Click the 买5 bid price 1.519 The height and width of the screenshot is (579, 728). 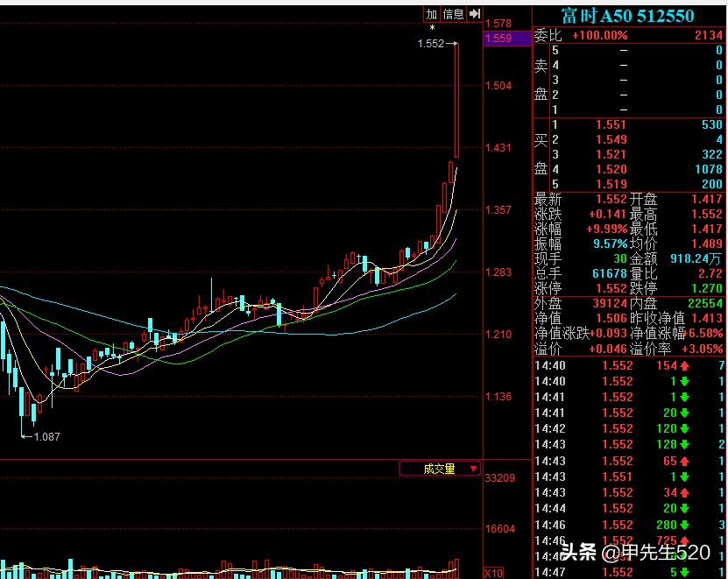[611, 184]
